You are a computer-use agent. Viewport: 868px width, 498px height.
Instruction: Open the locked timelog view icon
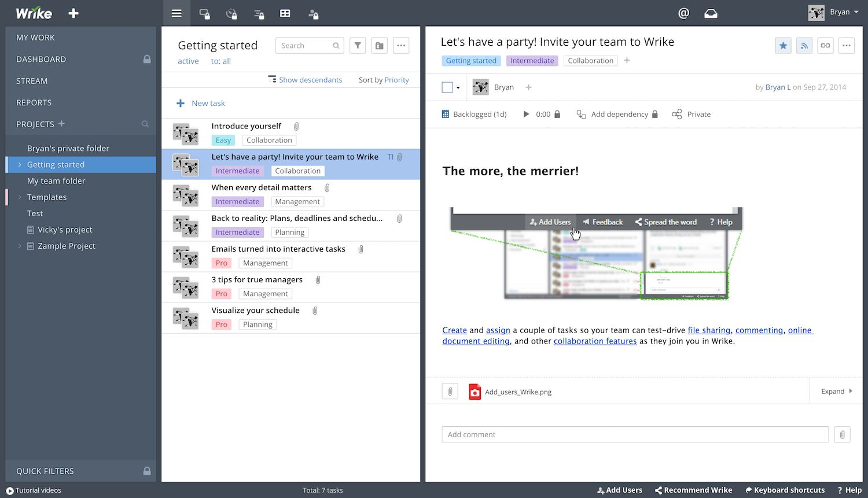(231, 13)
